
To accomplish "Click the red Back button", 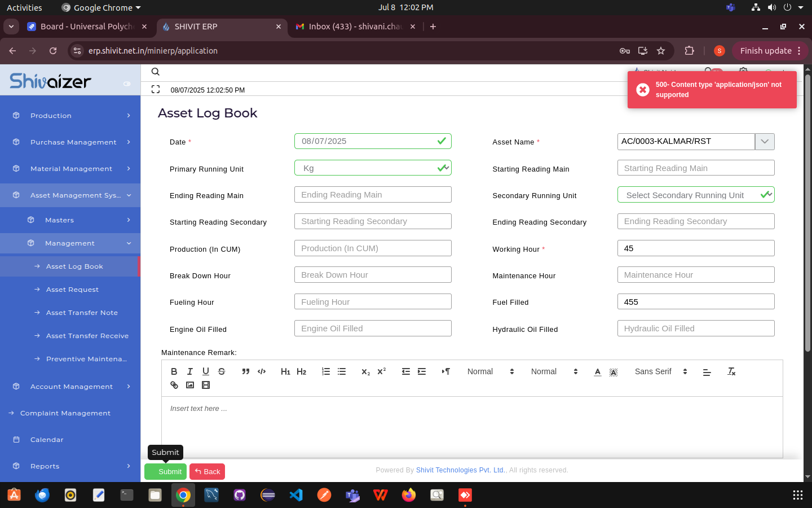I will pos(208,472).
